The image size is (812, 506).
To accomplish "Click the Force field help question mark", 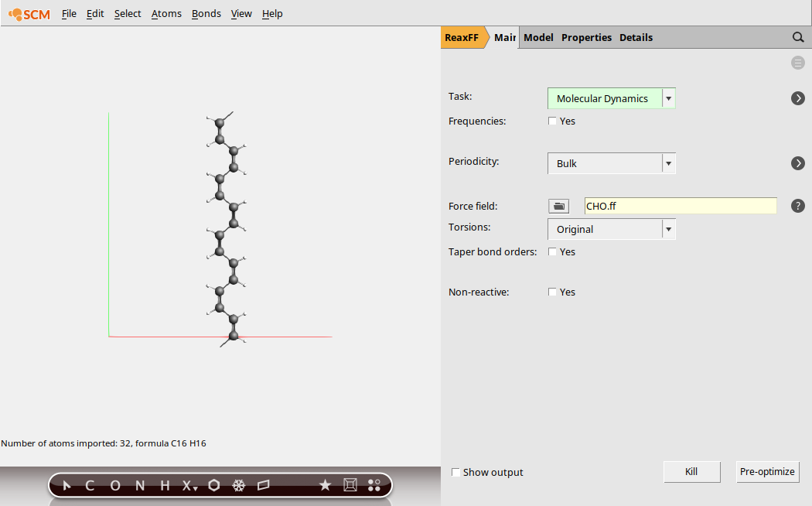I will coord(798,206).
